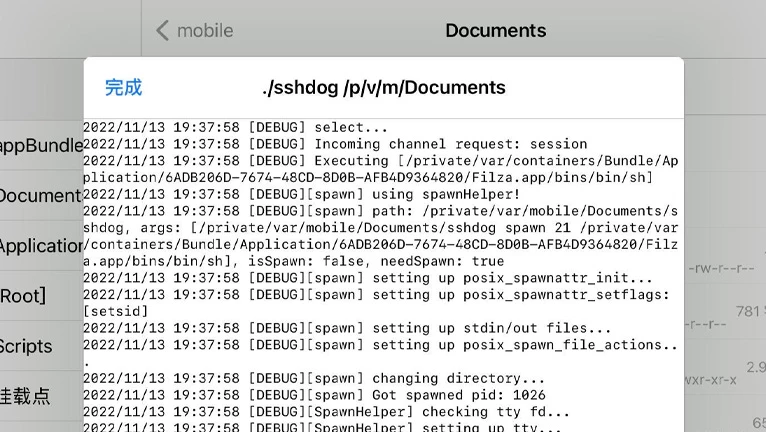Viewport: 766px width, 432px height.
Task: Open the appBundle sidebar entry
Action: point(42,145)
